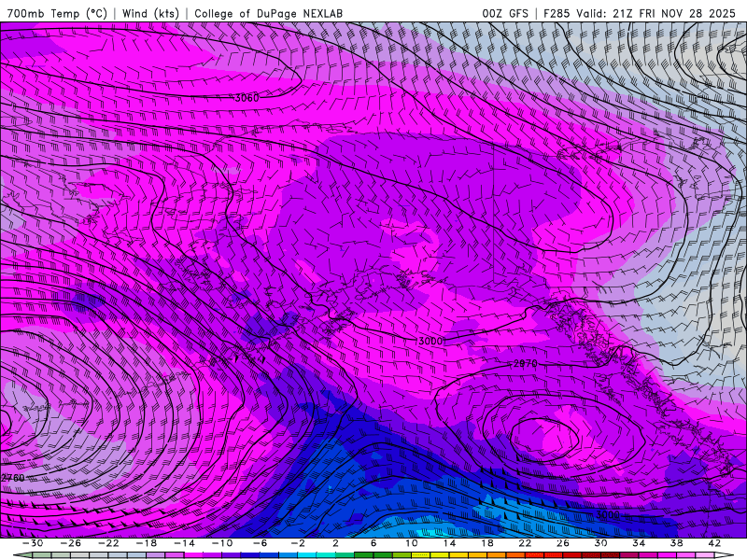Screen dimensions: 747x560
Task: Select the 22 color scale label
Action: [x=525, y=543]
